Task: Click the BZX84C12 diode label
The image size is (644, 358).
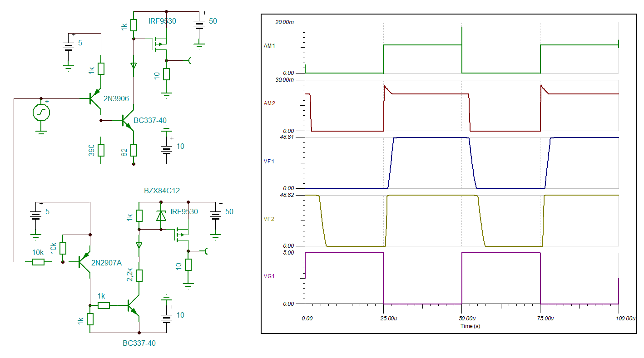Action: click(162, 191)
